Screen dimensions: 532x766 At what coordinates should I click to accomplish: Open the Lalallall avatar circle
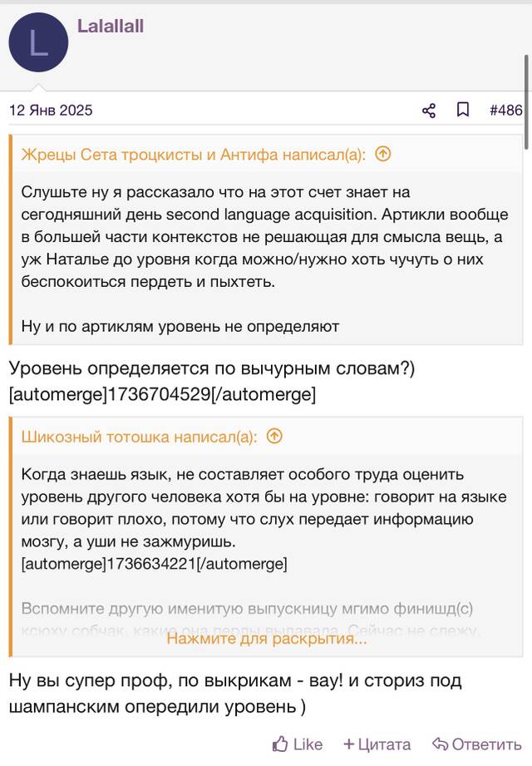(x=38, y=42)
